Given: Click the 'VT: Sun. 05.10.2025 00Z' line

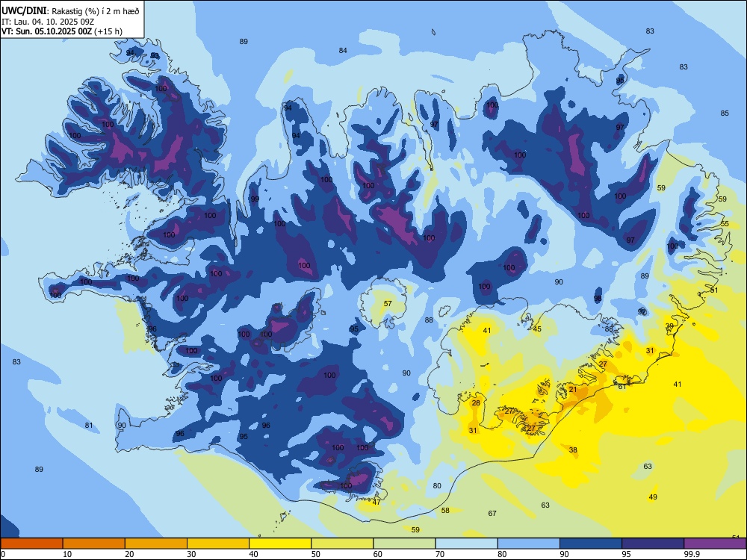Looking at the screenshot, I should [46, 31].
